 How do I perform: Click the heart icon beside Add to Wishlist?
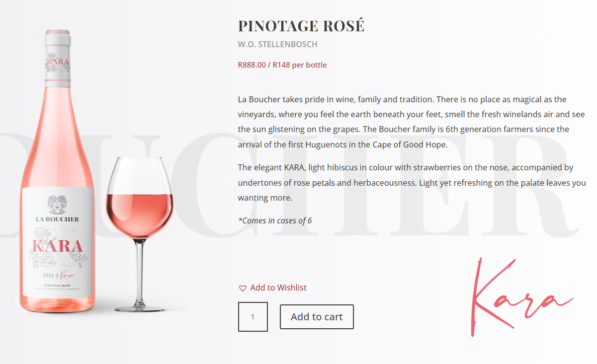coord(243,288)
